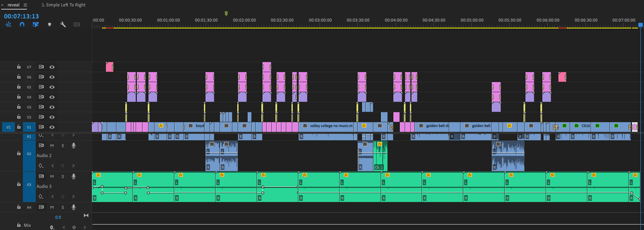The image size is (644, 230).
Task: Toggle sync lock for track V1
Action: point(41,127)
